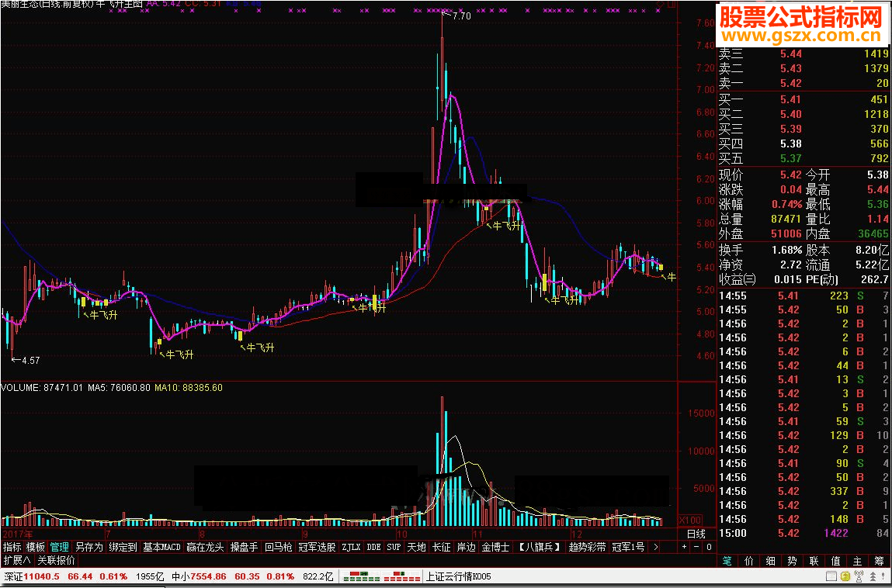Click the 中小 index value 7554.86
The width and height of the screenshot is (892, 588).
point(207,576)
